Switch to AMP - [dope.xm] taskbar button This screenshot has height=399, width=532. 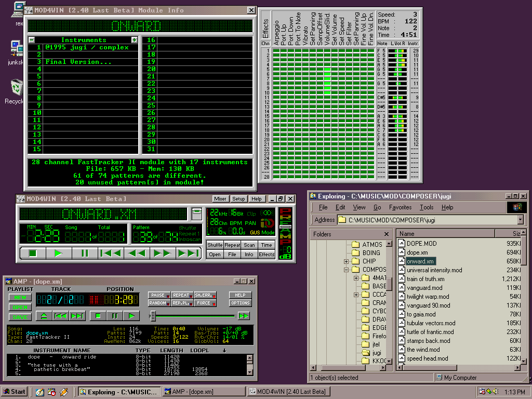(204, 392)
